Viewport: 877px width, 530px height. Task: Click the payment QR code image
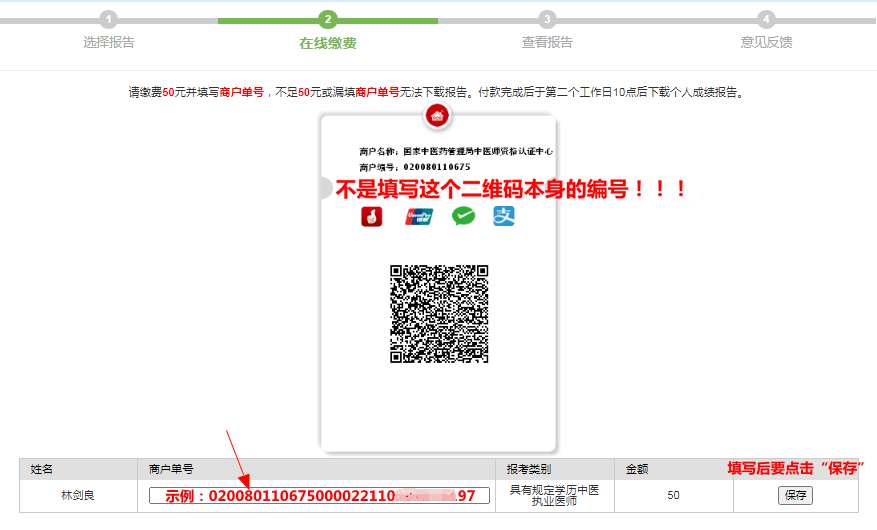pyautogui.click(x=438, y=314)
